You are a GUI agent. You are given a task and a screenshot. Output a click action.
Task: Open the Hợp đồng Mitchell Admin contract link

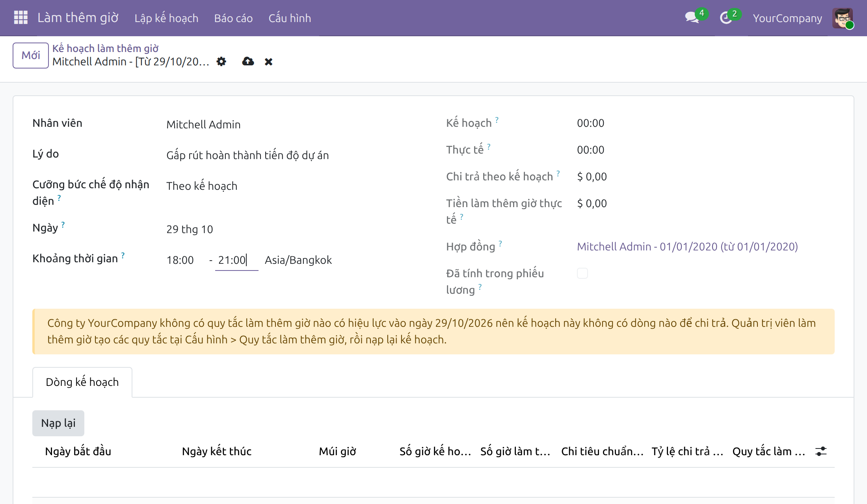point(687,246)
